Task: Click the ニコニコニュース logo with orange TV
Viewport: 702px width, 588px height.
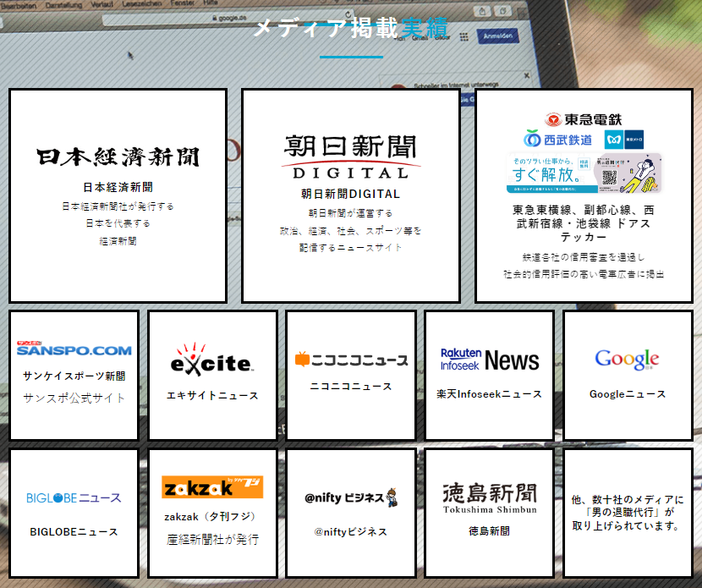Action: pos(352,360)
